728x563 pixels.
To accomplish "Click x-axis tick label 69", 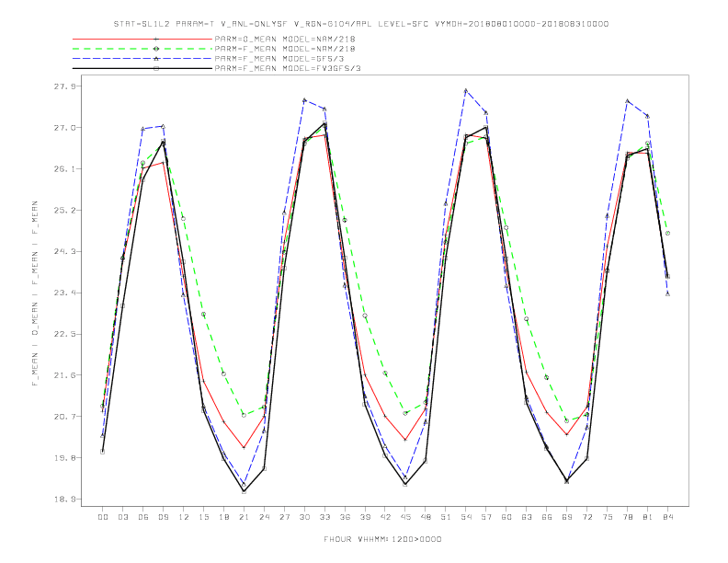I will pos(567,517).
